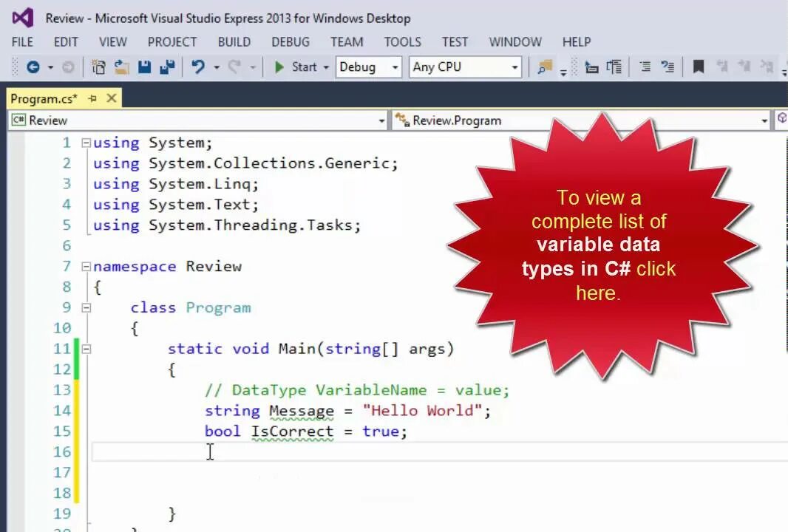Image resolution: width=788 pixels, height=532 pixels.
Task: Click the New Project toolbar icon
Action: (98, 66)
